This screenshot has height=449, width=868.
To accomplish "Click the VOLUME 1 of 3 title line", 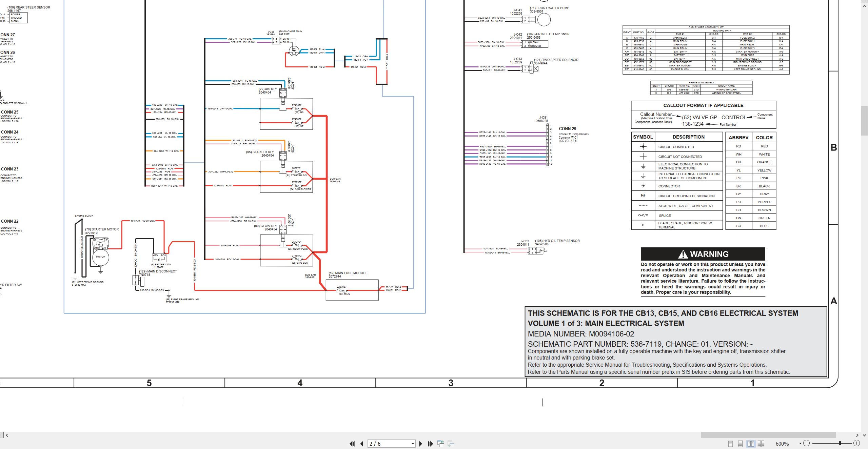I will (x=606, y=323).
